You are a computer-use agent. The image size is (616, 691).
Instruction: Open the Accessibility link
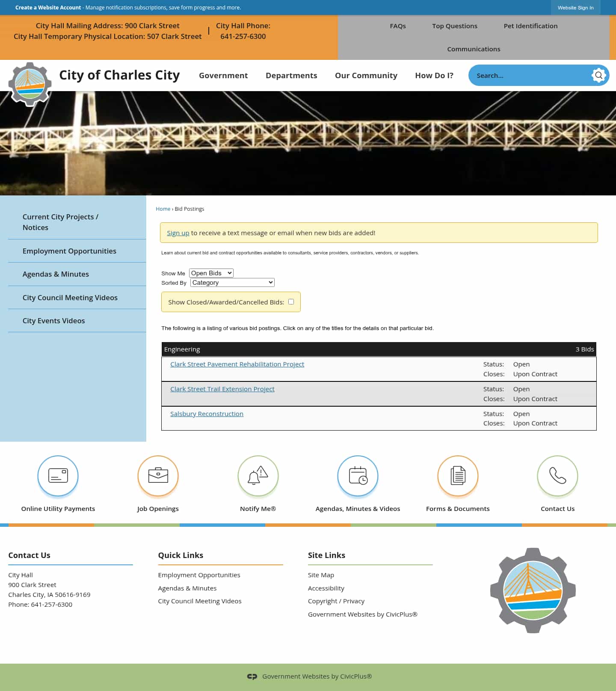click(326, 588)
